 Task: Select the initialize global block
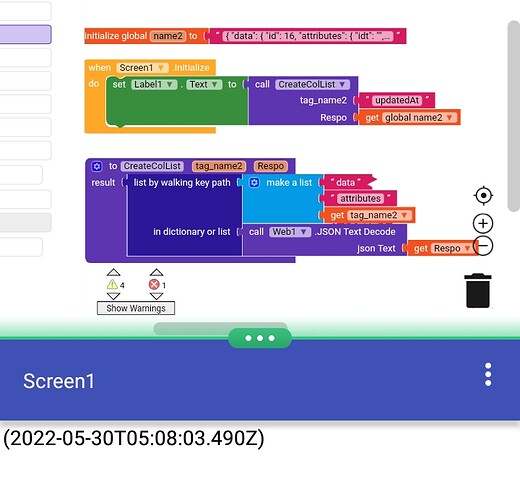coord(115,36)
